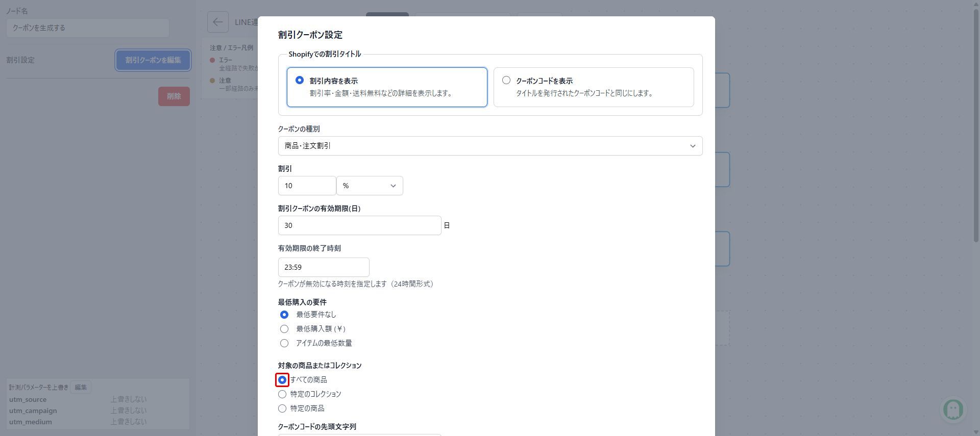Screen dimensions: 980x436
Task: Click 編集 next to 計測パラメーターを上書き
Action: pos(81,387)
